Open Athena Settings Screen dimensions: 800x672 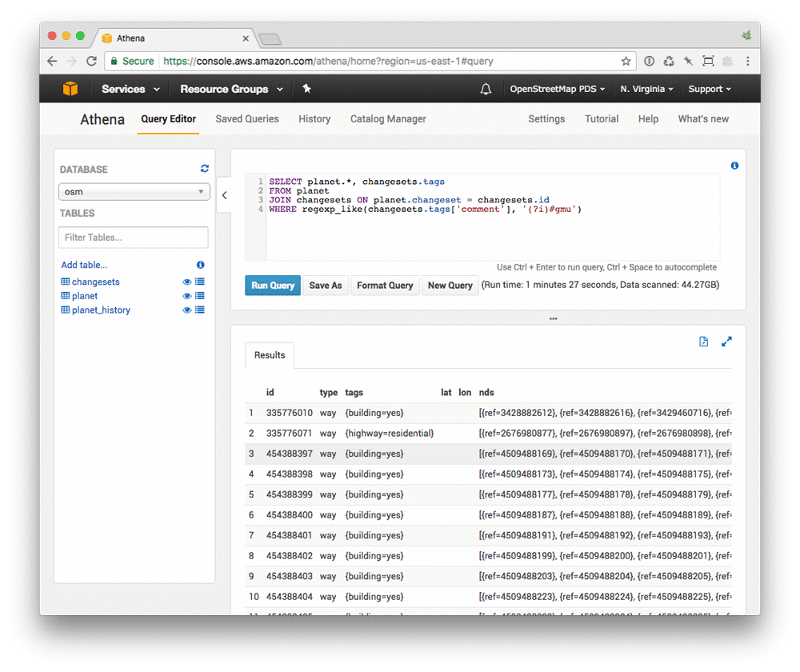(546, 119)
